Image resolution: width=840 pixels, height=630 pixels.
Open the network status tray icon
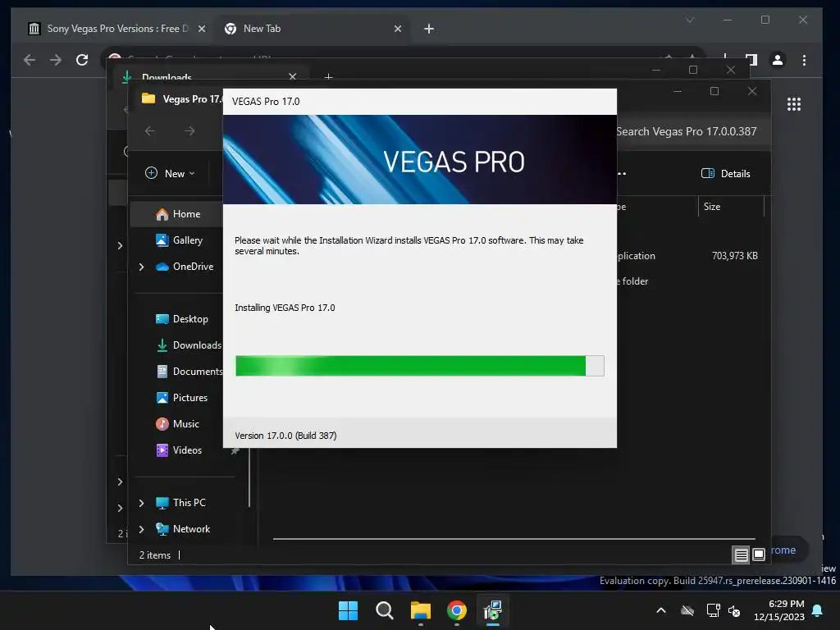click(x=713, y=610)
